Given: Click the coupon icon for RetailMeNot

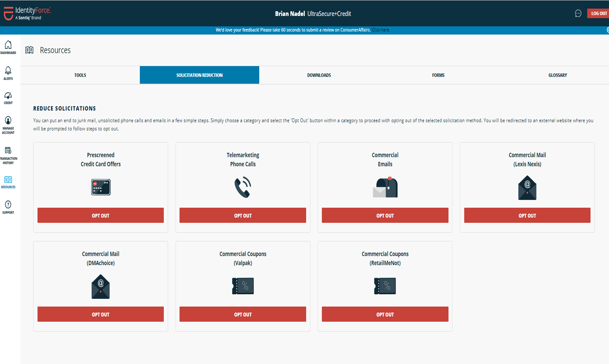Looking at the screenshot, I should pyautogui.click(x=385, y=286).
